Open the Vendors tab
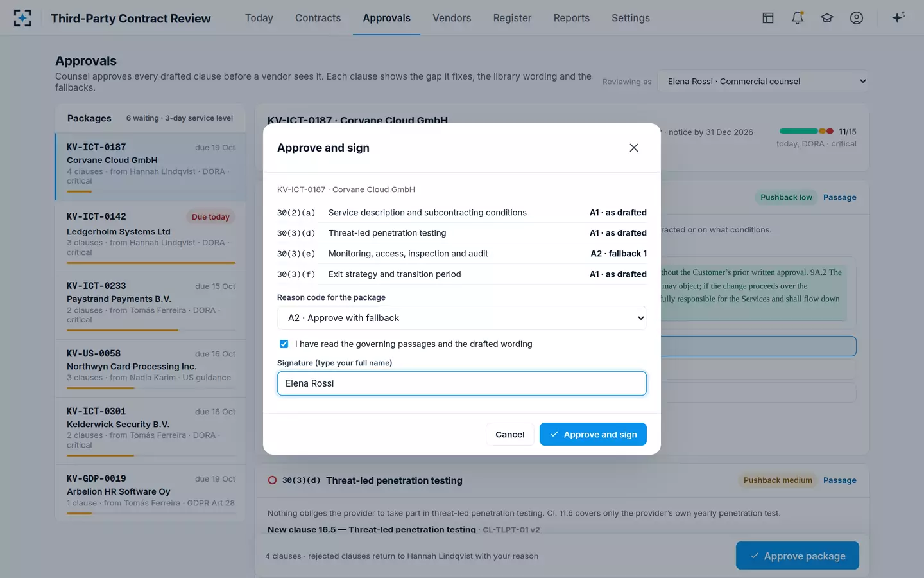 tap(452, 18)
